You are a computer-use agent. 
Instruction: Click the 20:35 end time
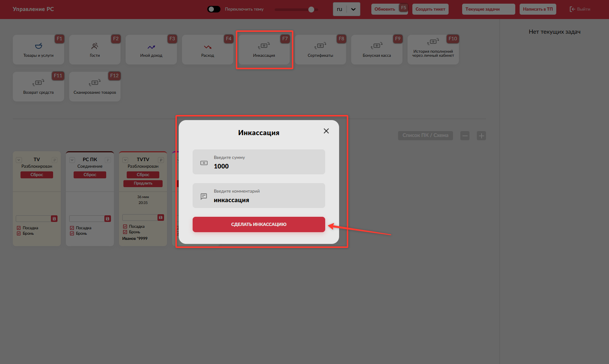143,203
